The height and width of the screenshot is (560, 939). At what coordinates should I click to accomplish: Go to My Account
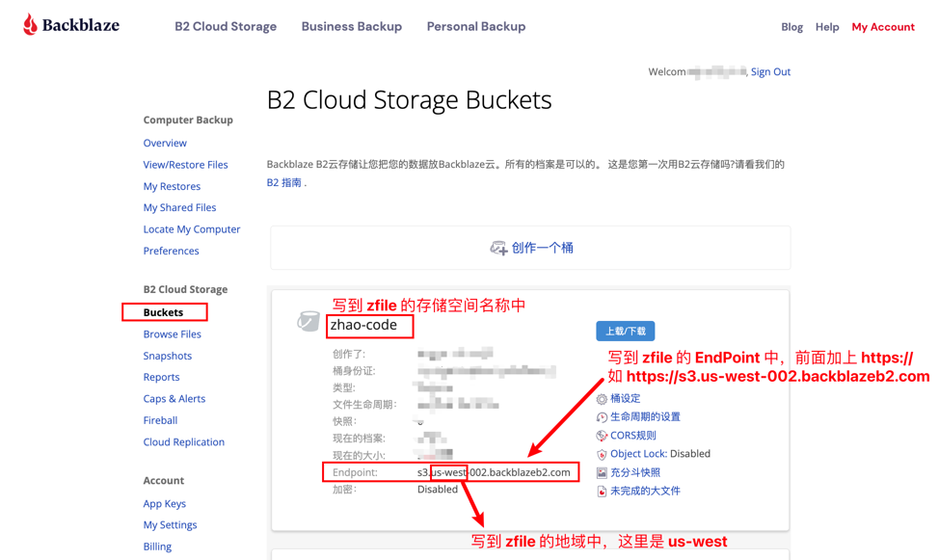click(x=882, y=27)
